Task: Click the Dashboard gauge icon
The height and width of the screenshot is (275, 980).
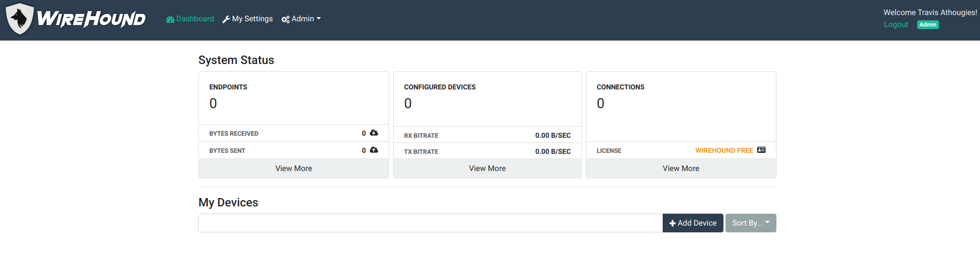Action: (170, 19)
